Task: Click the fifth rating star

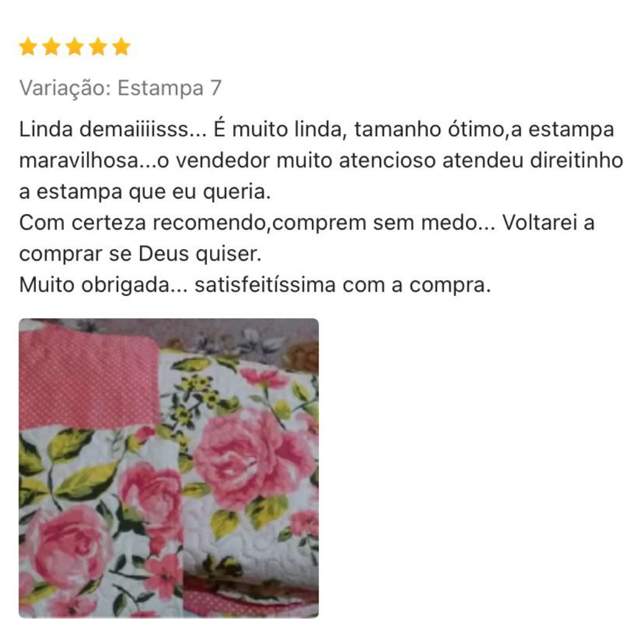Action: pos(122,47)
